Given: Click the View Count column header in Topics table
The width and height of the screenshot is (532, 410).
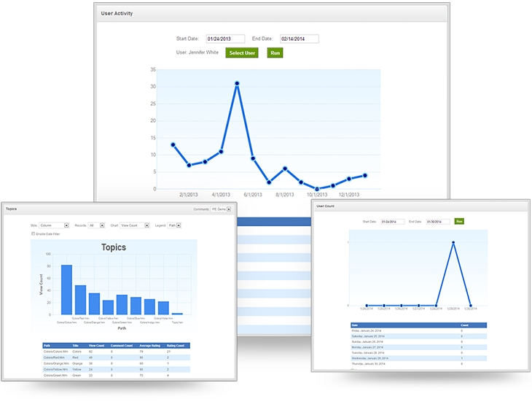Looking at the screenshot, I should point(97,346).
